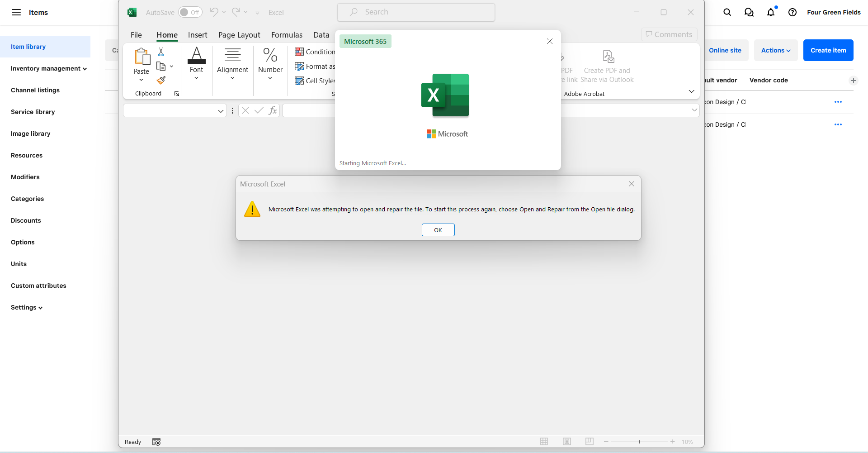Close the Microsoft Excel warning dialog
This screenshot has width=868, height=453.
pos(632,184)
